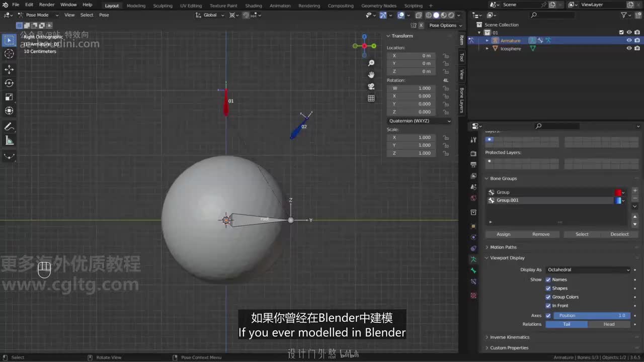Image resolution: width=644 pixels, height=362 pixels.
Task: Toggle the Group Colors checkbox
Action: [548, 297]
